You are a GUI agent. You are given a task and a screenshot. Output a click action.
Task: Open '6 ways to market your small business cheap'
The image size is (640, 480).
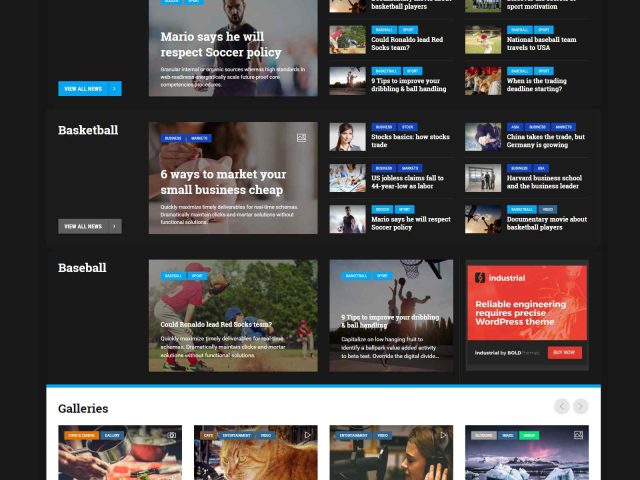[223, 182]
